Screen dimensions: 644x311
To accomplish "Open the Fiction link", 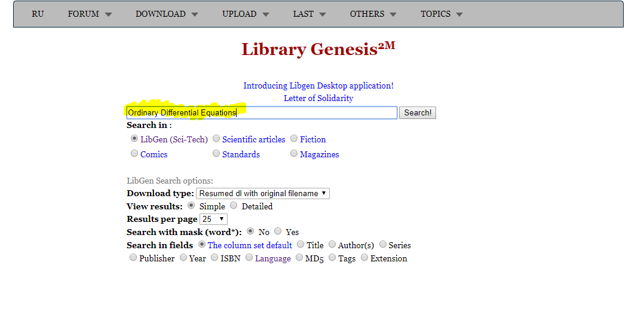I will 313,139.
